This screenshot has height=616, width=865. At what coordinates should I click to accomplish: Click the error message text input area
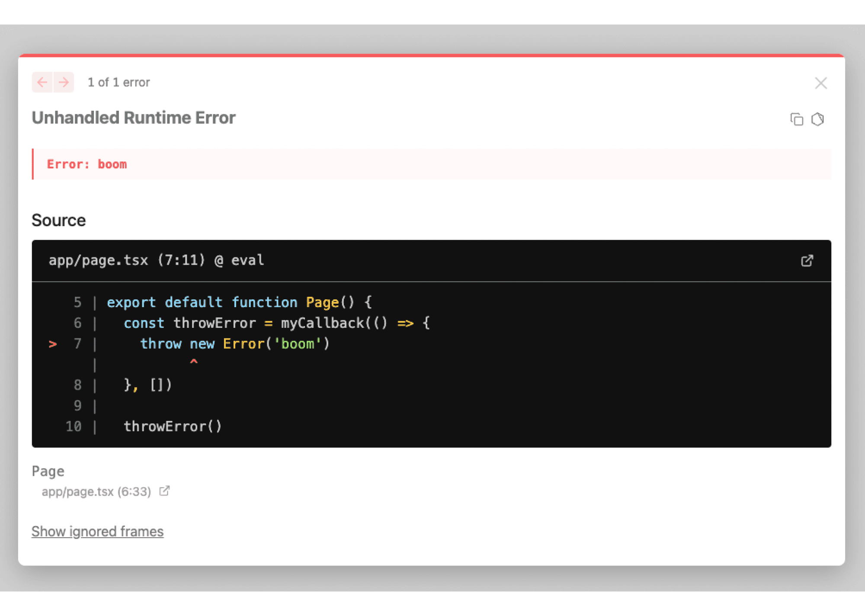pyautogui.click(x=432, y=164)
